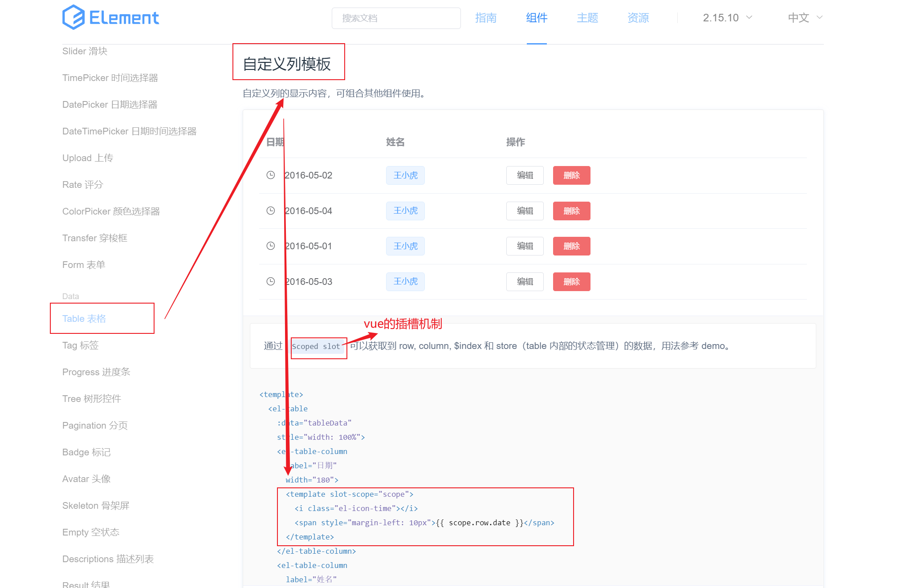904x588 pixels.
Task: Focus the 搜索文档 search field
Action: (x=396, y=18)
